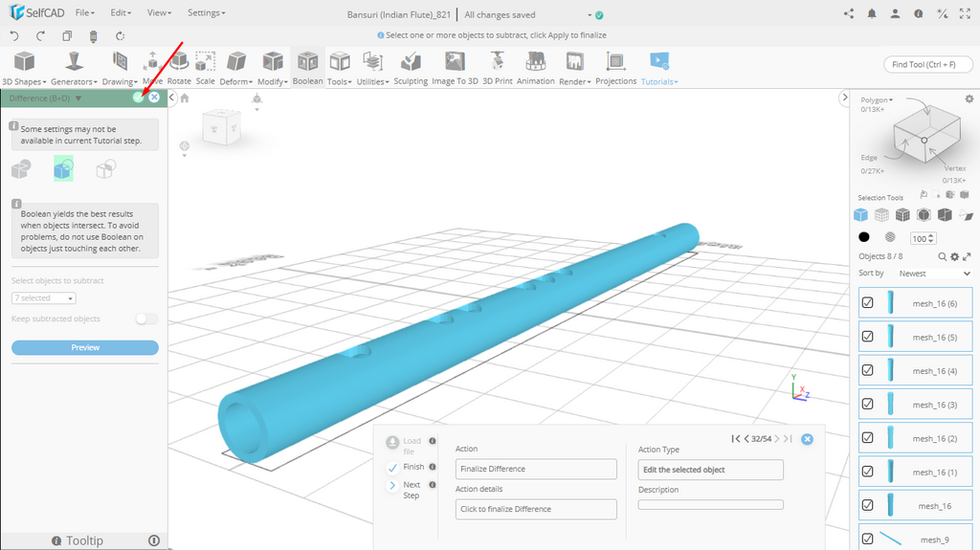Select the Rotate tool
Screen dimensions: 980x550
pyautogui.click(x=179, y=63)
